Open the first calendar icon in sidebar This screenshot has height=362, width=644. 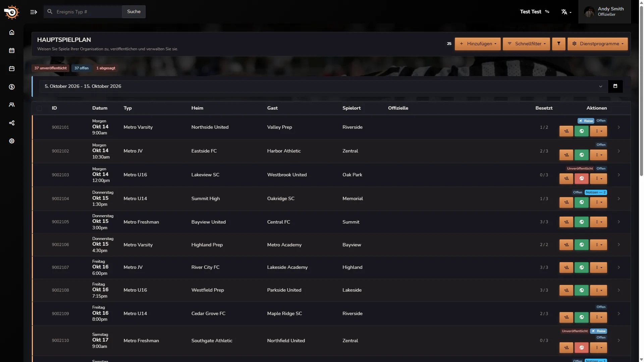(x=12, y=51)
